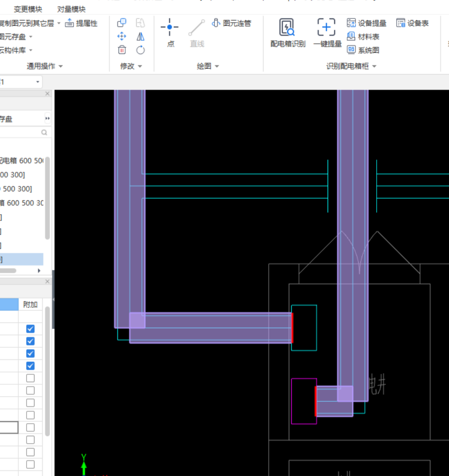Screen dimensions: 449x476
Task: Click the component list horizontal scrollbar
Action: [x=8, y=271]
